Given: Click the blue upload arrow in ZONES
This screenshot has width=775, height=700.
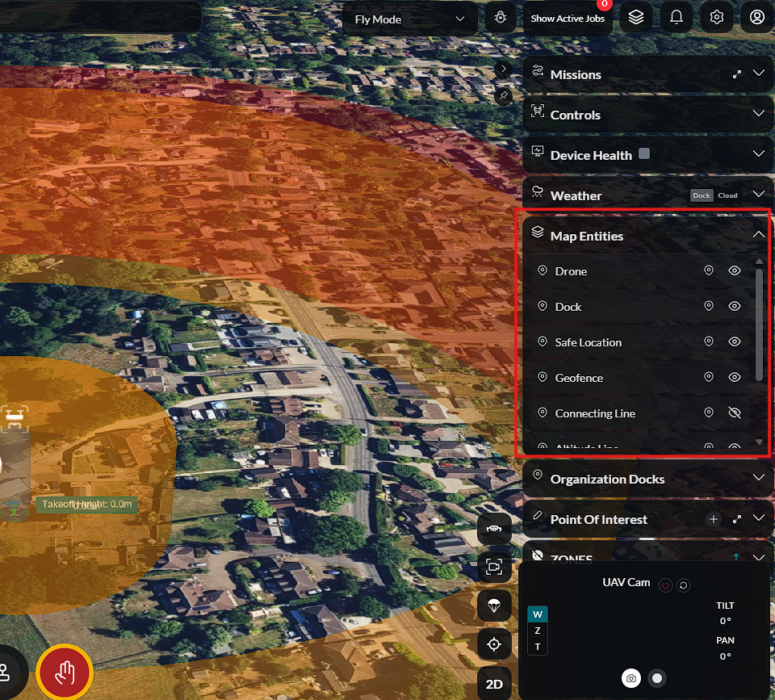Looking at the screenshot, I should coord(736,557).
